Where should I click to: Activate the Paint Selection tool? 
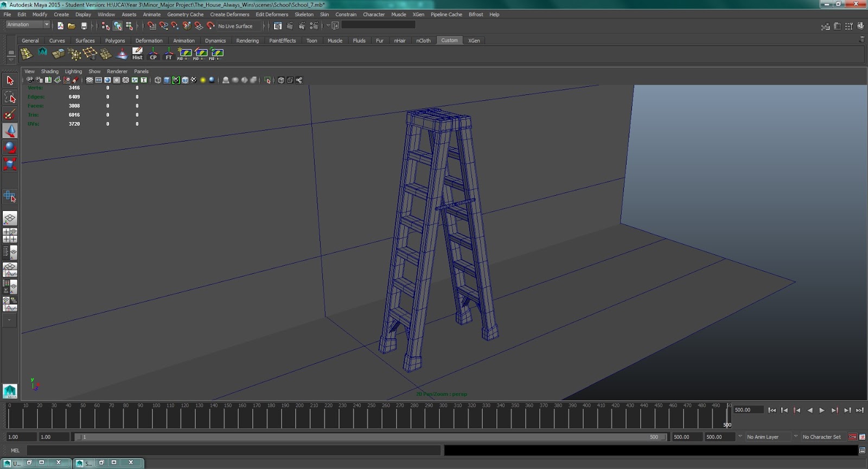pyautogui.click(x=10, y=114)
